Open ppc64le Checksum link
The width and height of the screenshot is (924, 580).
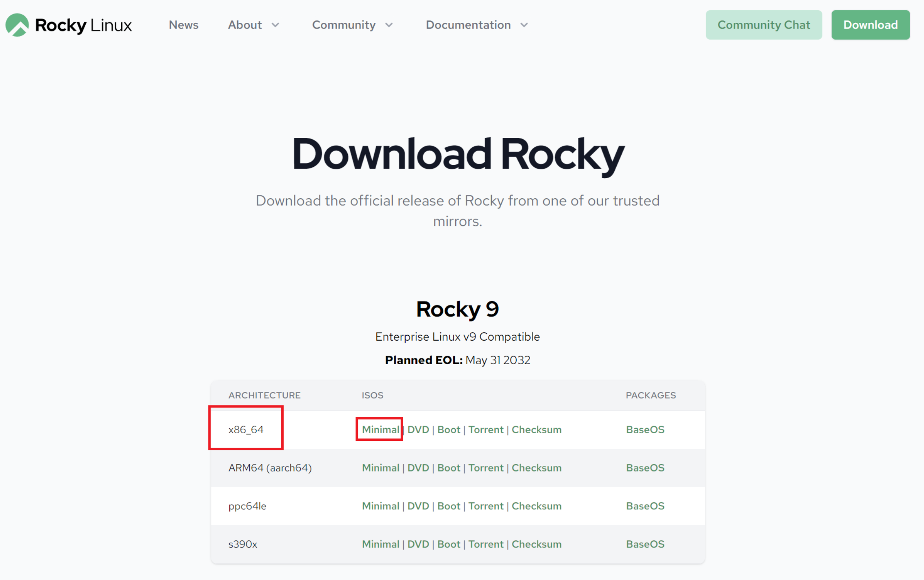pyautogui.click(x=536, y=506)
